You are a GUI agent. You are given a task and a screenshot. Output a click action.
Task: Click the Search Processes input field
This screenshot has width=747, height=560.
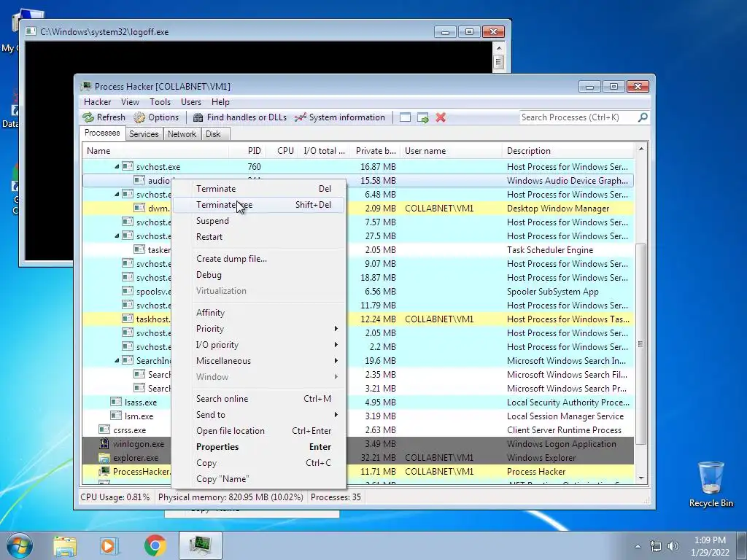578,117
